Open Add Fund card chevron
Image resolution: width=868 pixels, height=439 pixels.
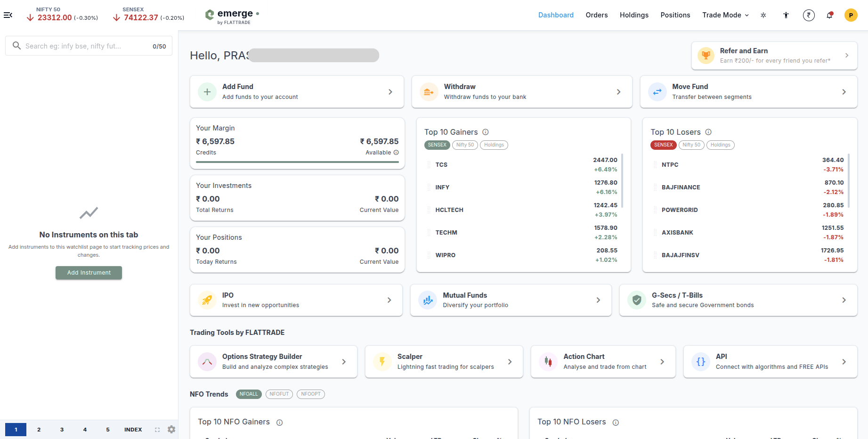click(x=390, y=92)
